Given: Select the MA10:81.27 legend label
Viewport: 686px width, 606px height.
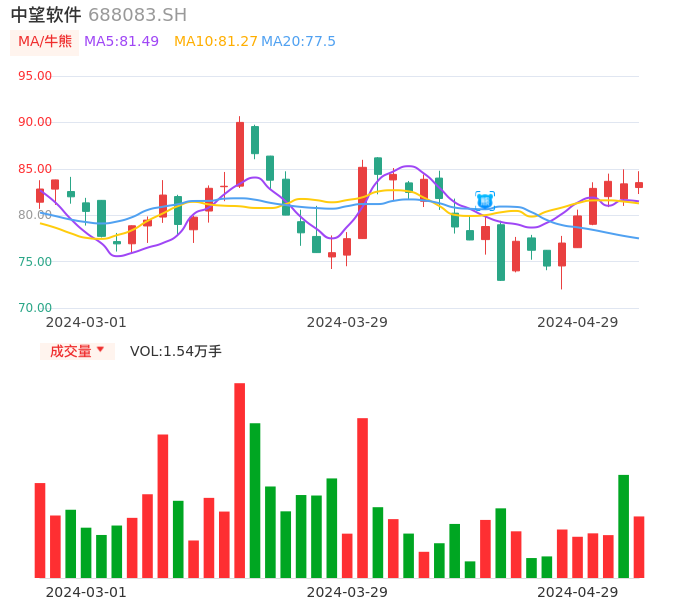Looking at the screenshot, I should pyautogui.click(x=216, y=42).
